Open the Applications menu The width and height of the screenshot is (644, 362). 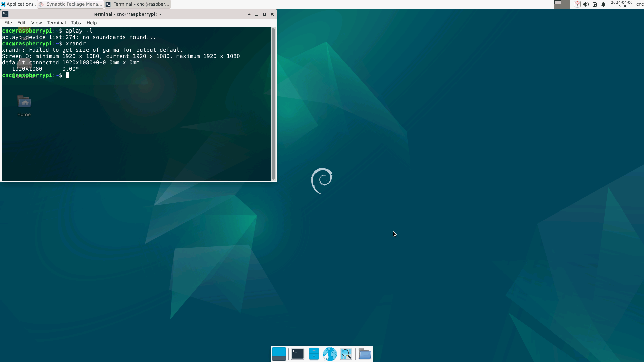click(x=18, y=4)
